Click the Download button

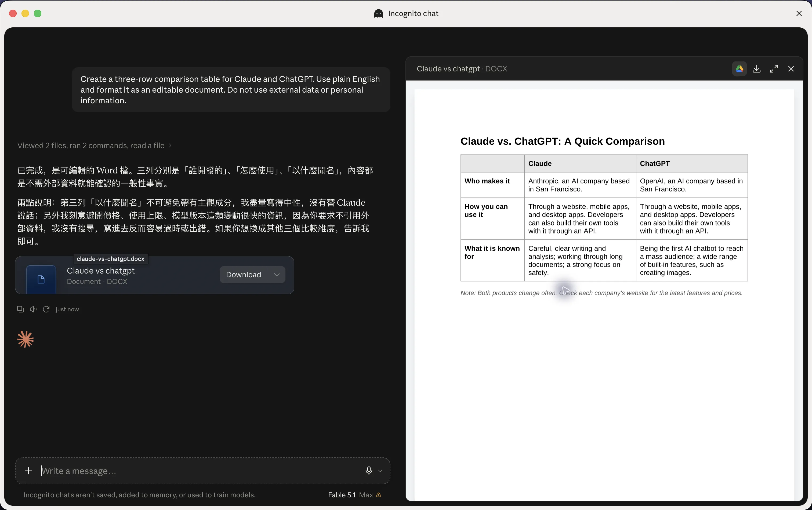click(x=244, y=274)
